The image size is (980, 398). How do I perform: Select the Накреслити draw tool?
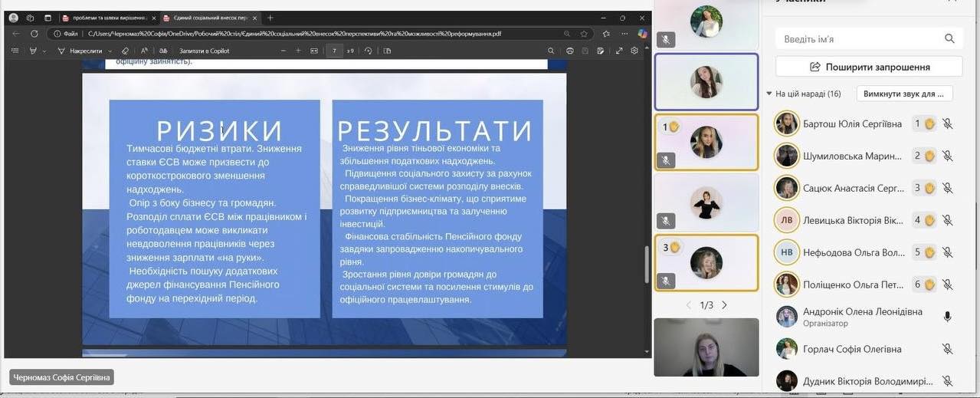click(80, 51)
